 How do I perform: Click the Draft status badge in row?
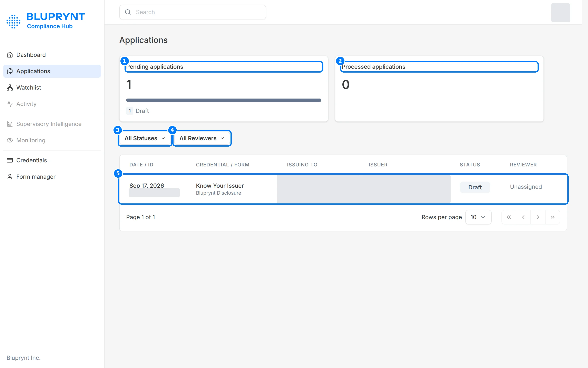pos(475,187)
